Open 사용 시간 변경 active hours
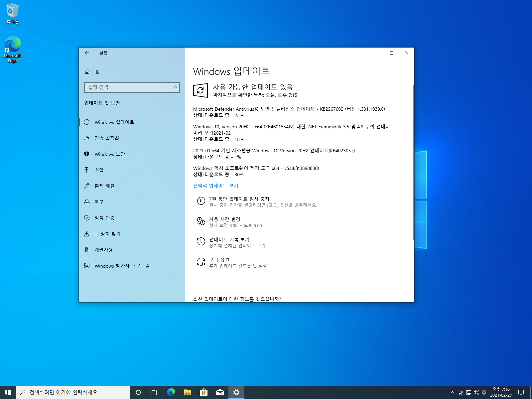This screenshot has height=399, width=532. click(225, 219)
